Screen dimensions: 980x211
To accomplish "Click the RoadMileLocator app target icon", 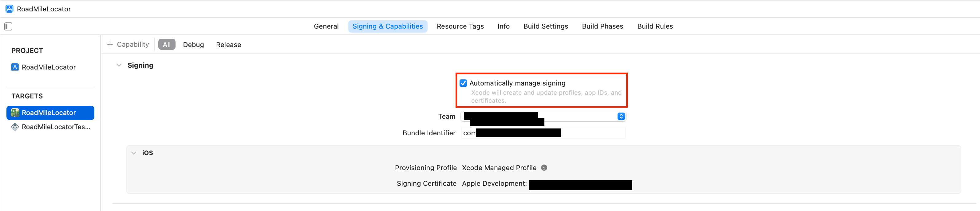I will coord(15,113).
